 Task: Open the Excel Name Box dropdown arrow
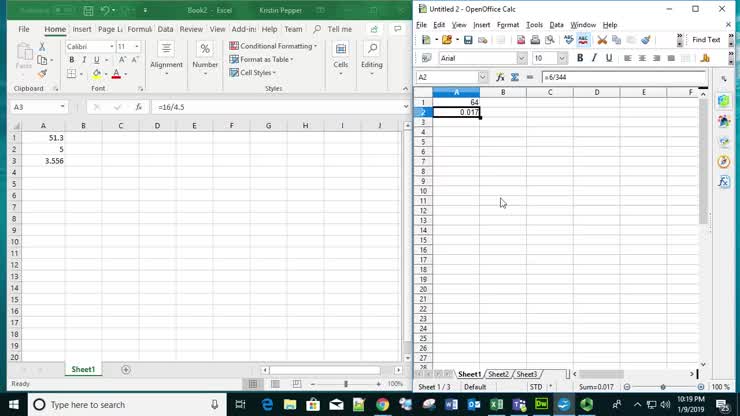(x=62, y=107)
